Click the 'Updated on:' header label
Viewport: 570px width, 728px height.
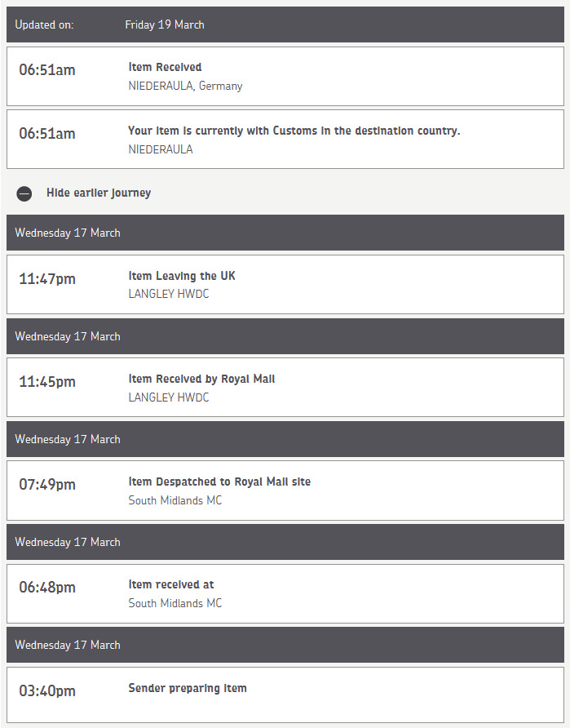tap(44, 24)
